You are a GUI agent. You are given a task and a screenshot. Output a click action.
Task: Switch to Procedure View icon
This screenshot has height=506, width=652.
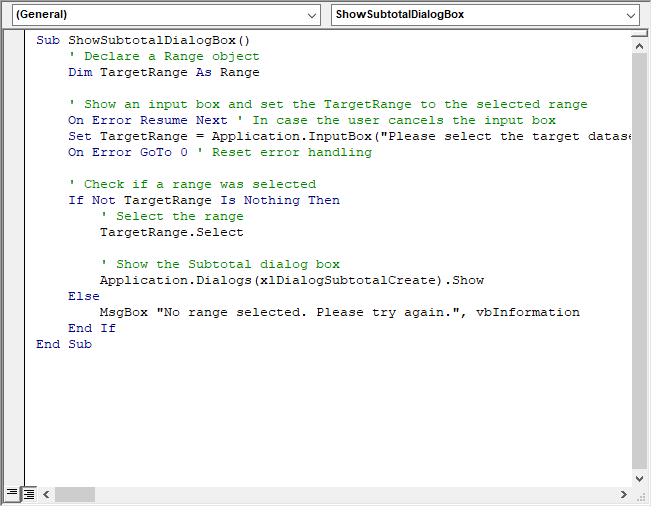point(12,494)
